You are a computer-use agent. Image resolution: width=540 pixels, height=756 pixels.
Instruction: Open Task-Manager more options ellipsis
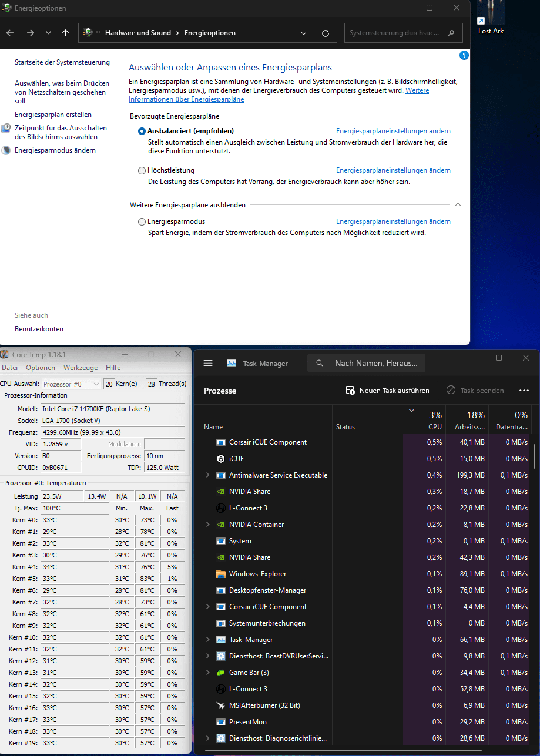524,390
